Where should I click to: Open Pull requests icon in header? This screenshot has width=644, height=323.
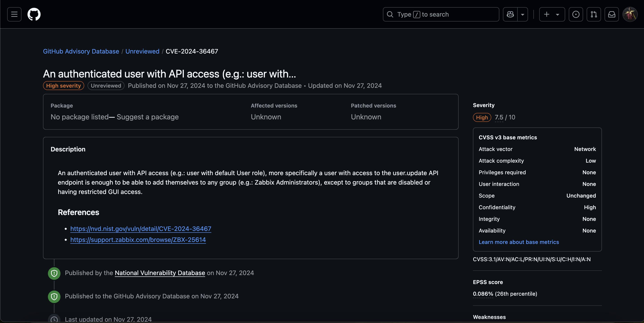point(594,14)
